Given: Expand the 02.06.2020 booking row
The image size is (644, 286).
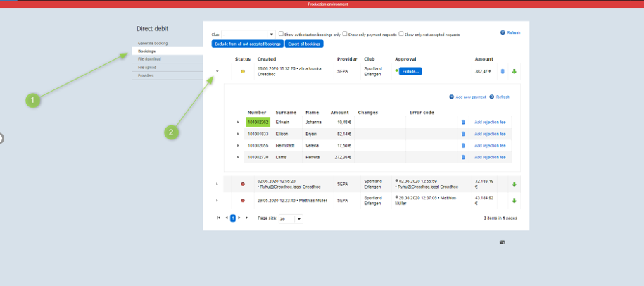Looking at the screenshot, I should pyautogui.click(x=217, y=185).
